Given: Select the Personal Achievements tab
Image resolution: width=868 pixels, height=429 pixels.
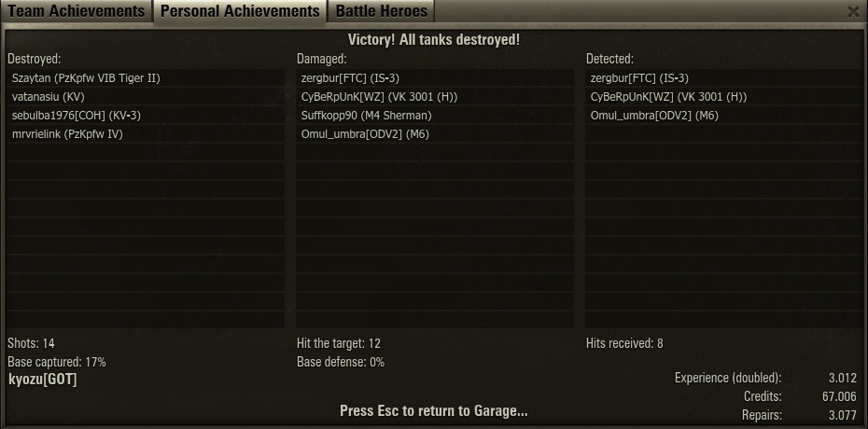Looking at the screenshot, I should [x=240, y=11].
